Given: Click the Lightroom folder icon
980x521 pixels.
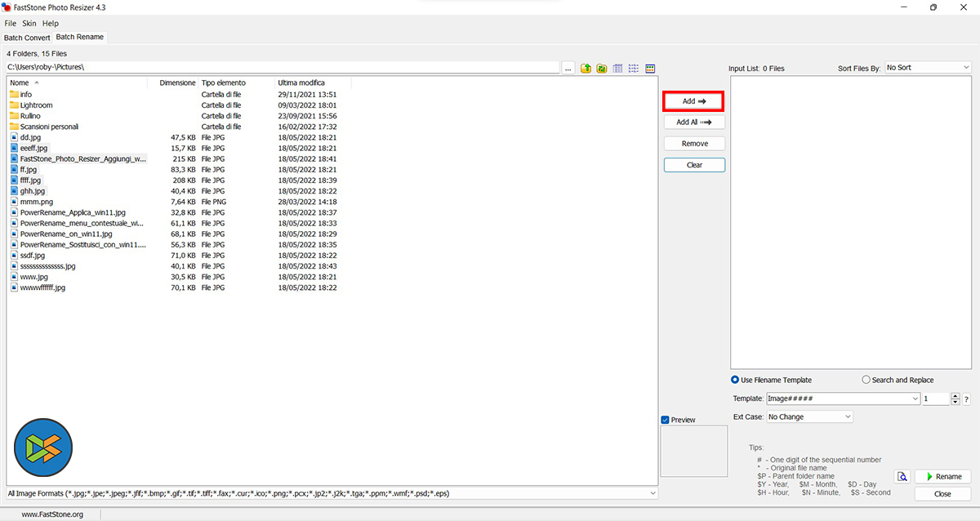Looking at the screenshot, I should point(14,105).
